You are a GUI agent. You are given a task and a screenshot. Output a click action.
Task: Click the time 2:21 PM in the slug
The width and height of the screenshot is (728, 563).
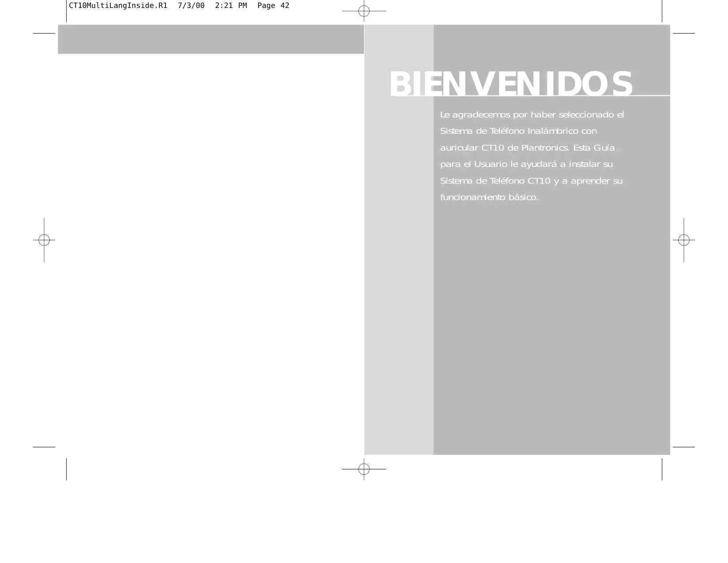(230, 6)
